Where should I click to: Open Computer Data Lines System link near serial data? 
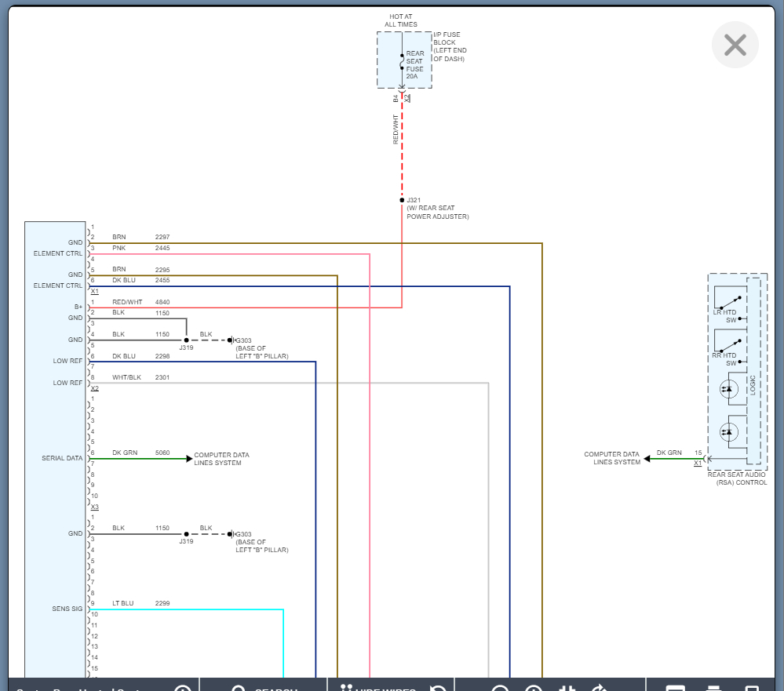click(x=221, y=459)
